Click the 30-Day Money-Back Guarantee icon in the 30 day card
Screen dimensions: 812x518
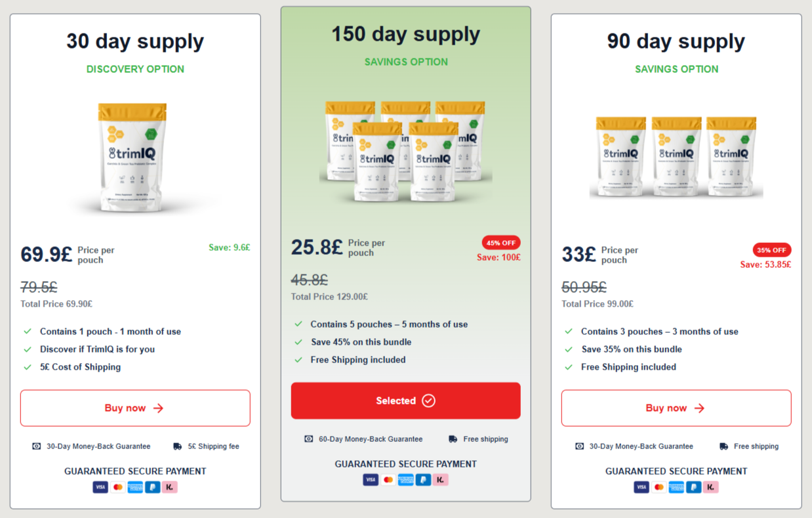click(x=35, y=446)
